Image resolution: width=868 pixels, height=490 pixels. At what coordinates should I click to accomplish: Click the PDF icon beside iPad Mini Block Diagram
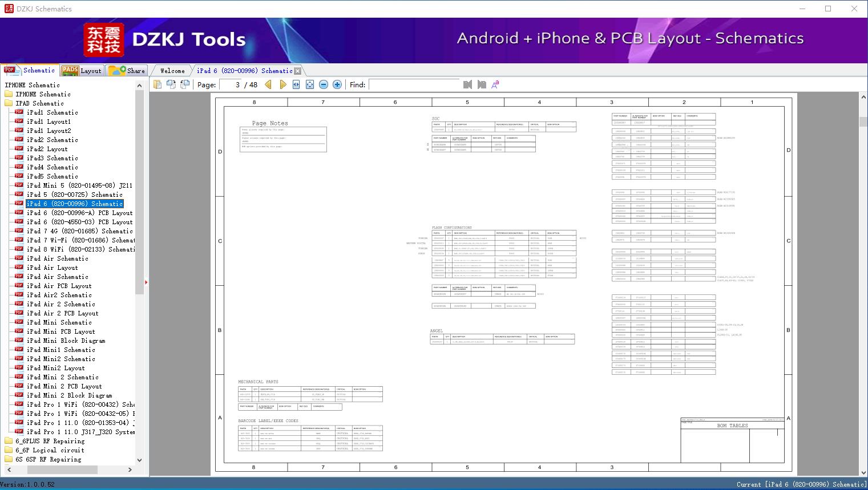click(x=19, y=341)
